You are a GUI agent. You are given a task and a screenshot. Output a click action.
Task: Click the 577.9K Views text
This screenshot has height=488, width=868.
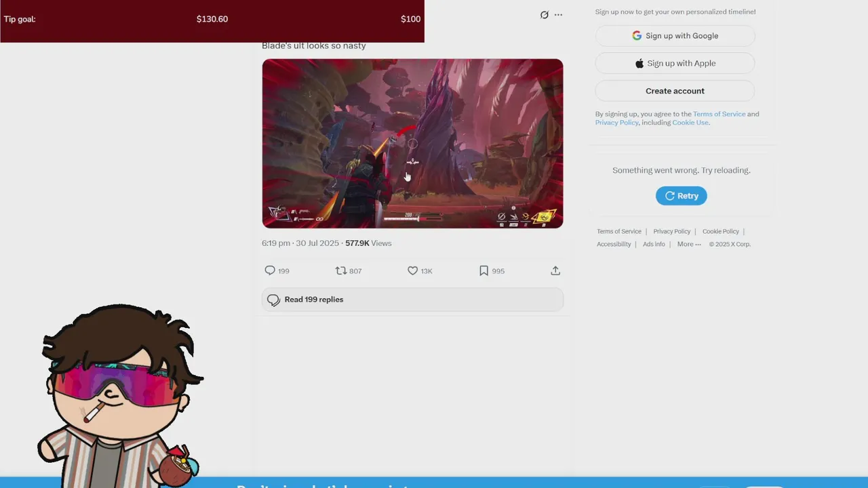368,243
